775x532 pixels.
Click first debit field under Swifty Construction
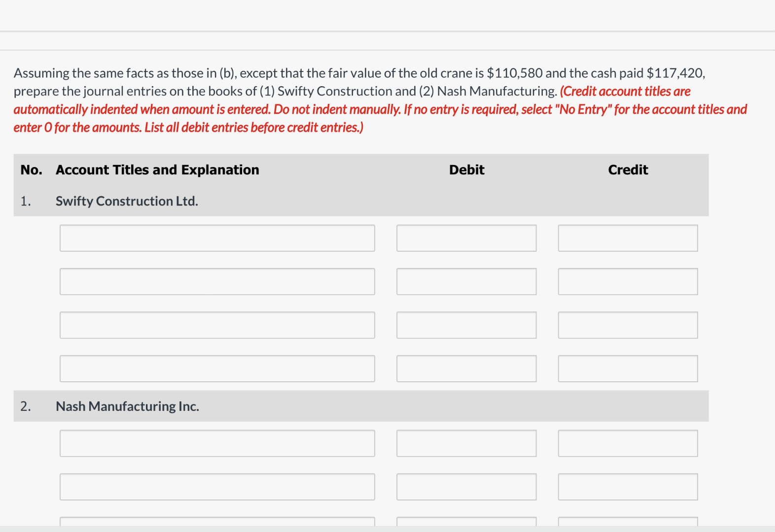[x=466, y=238]
